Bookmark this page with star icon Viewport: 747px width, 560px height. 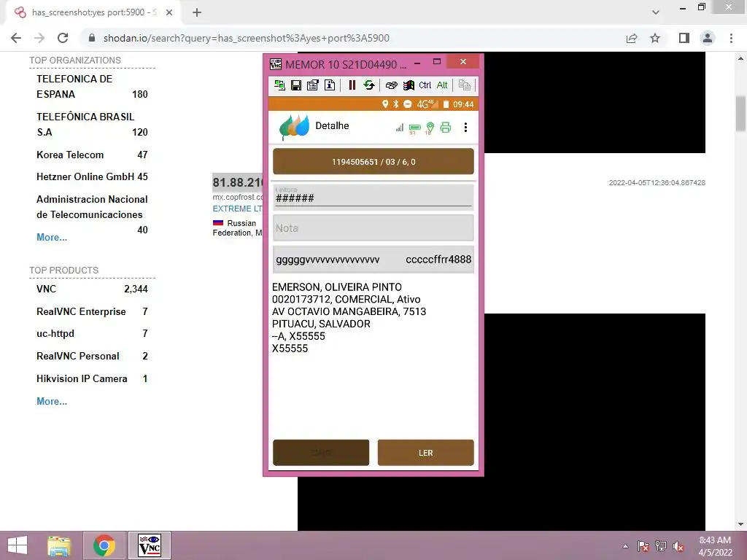click(x=655, y=38)
